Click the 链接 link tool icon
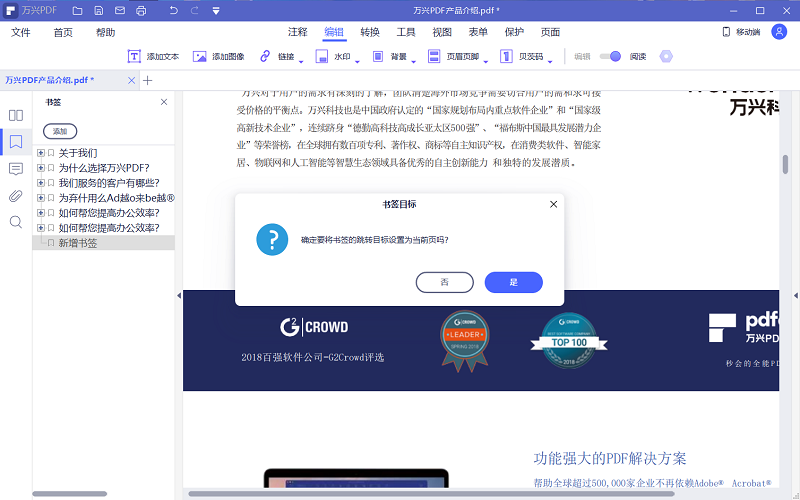 265,56
